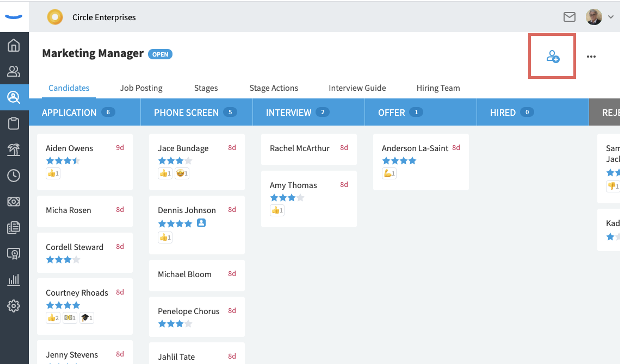The width and height of the screenshot is (620, 364).
Task: Switch to the Candidates tab
Action: (x=69, y=88)
